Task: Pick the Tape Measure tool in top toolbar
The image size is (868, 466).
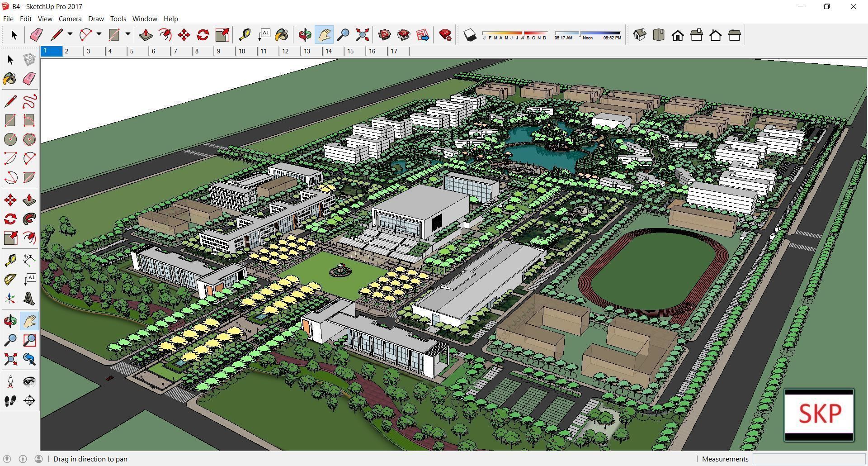Action: tap(245, 35)
